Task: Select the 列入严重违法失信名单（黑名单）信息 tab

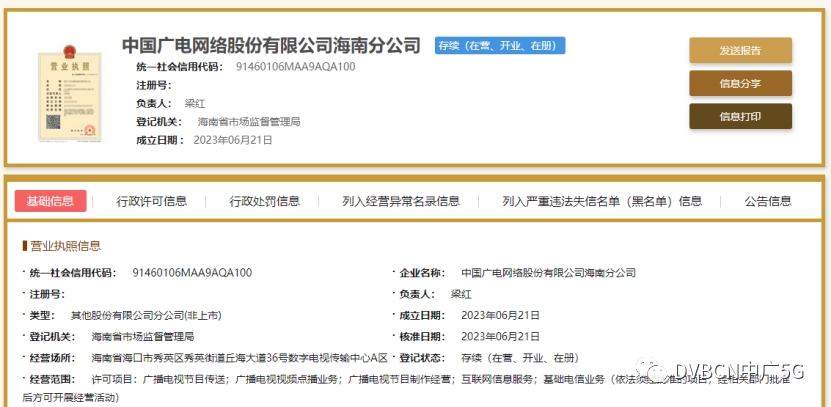Action: coord(602,201)
